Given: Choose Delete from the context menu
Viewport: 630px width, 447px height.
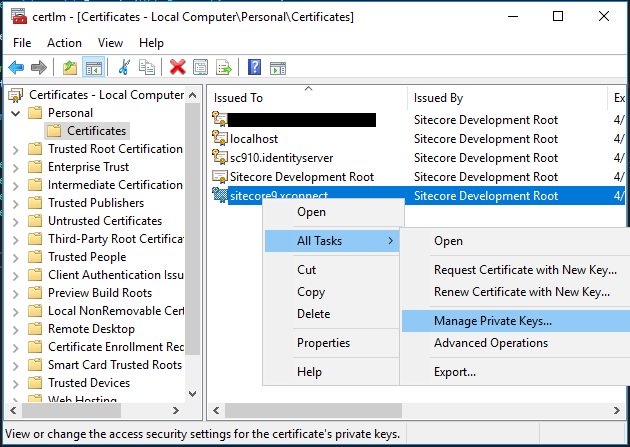Looking at the screenshot, I should [332, 314].
